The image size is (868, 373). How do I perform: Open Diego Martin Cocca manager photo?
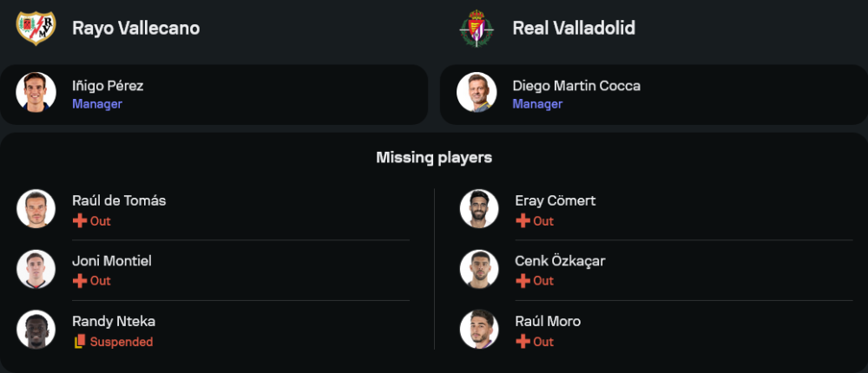click(x=477, y=92)
